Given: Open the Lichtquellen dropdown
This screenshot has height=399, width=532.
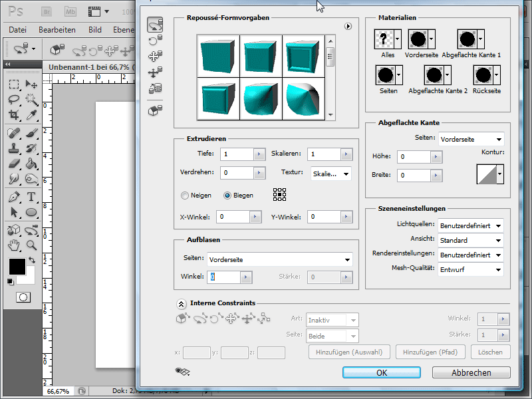Looking at the screenshot, I should click(471, 225).
